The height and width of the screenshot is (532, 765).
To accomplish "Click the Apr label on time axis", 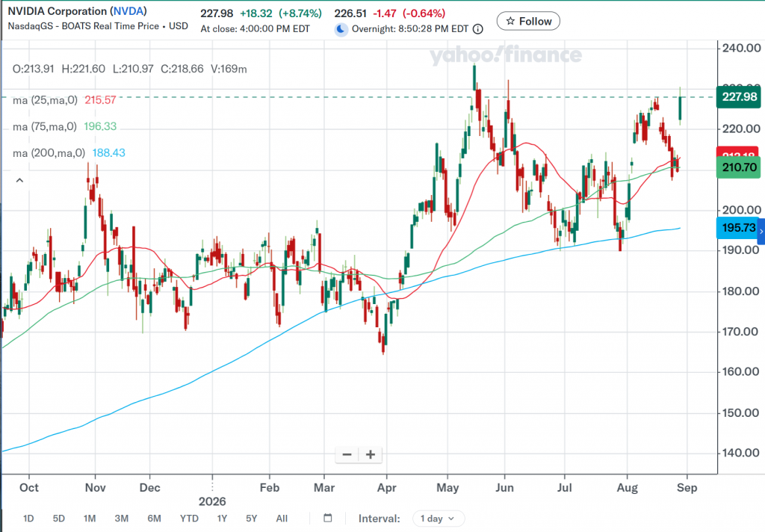I will 387,488.
